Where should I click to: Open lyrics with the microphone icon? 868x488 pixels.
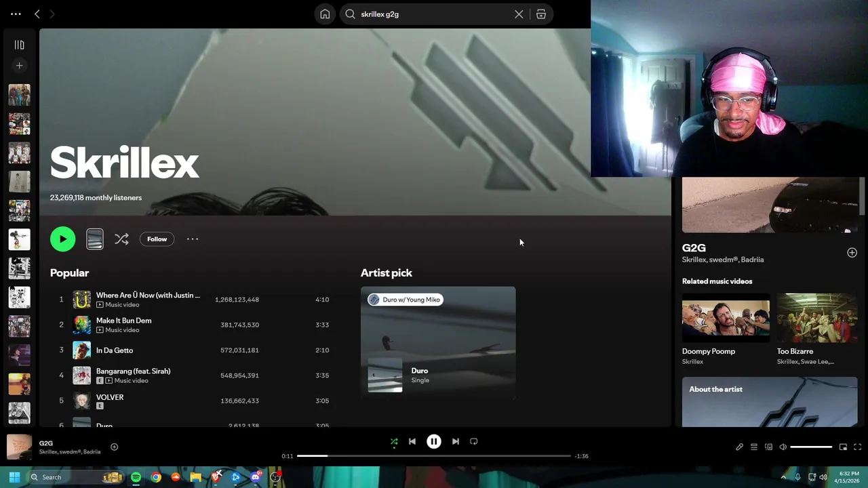pyautogui.click(x=739, y=447)
